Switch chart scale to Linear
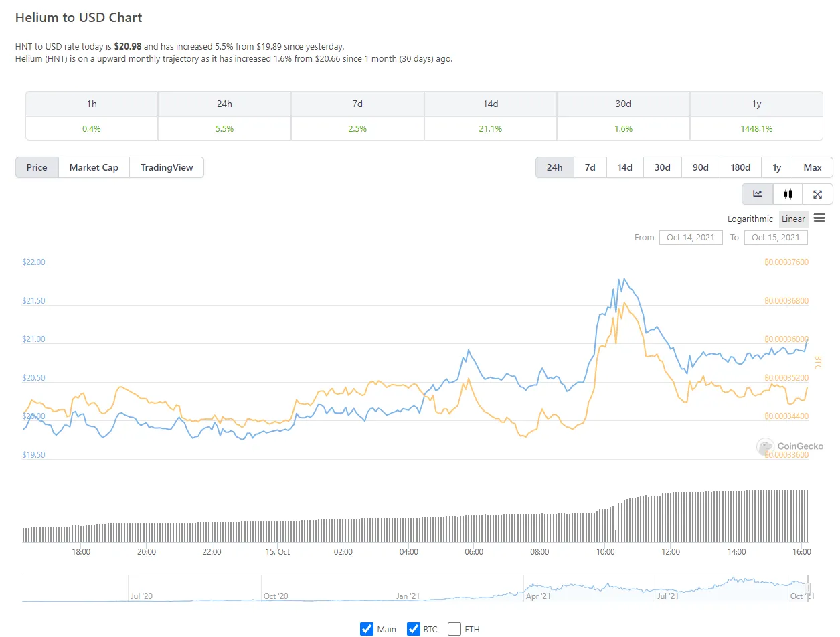The image size is (840, 637). tap(793, 219)
